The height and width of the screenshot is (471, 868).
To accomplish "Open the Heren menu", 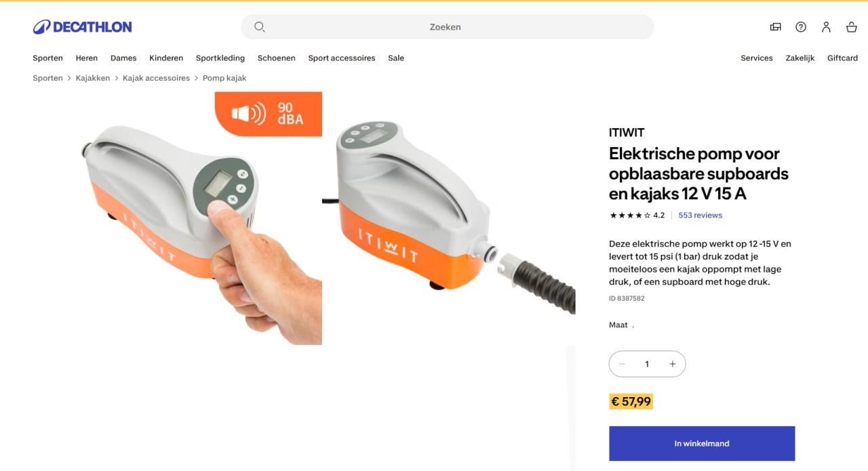I will (87, 58).
